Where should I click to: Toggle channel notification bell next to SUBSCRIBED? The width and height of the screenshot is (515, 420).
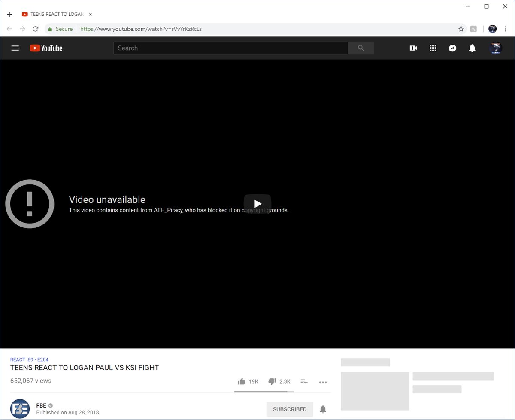(x=323, y=409)
